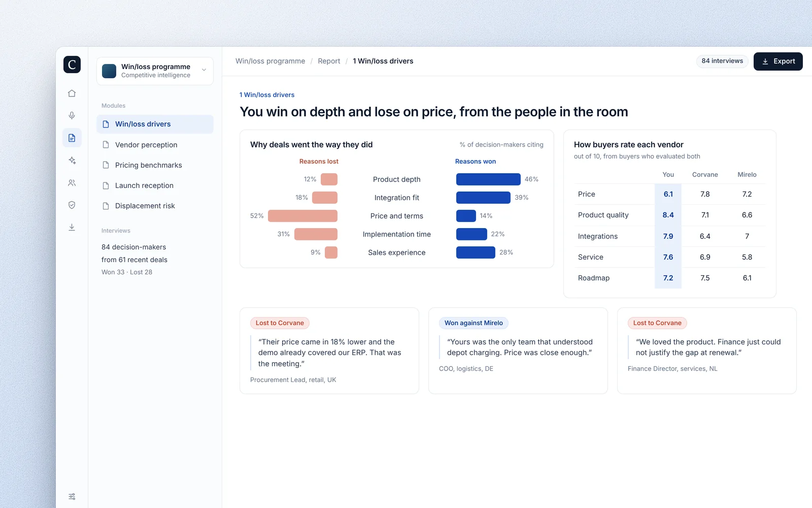Click the Price and terms 52% lost bar

tap(302, 216)
